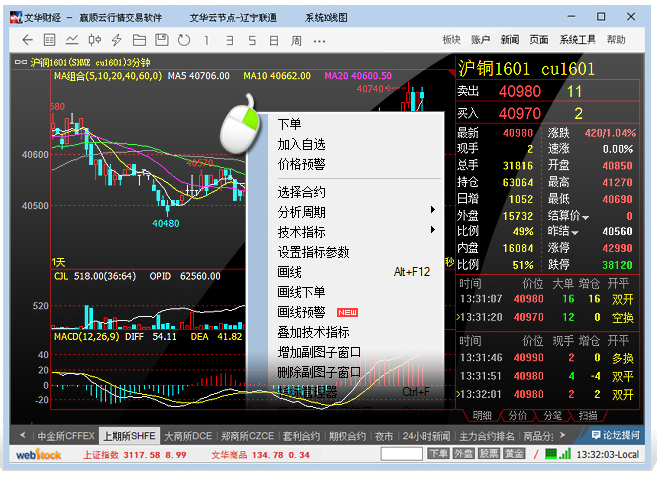Viewport: 657px width, 482px height.
Task: Open the 结算价 dropdown arrow
Action: [x=588, y=217]
